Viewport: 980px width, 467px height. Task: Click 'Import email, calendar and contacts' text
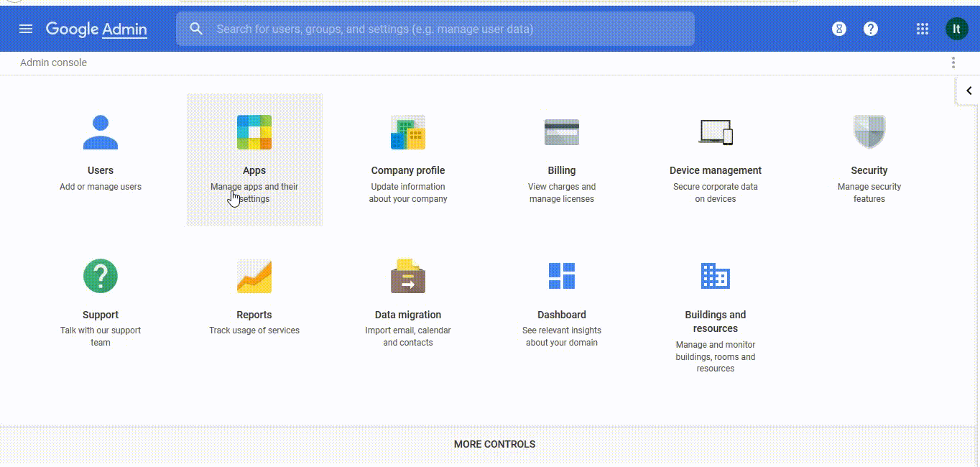[x=408, y=336]
